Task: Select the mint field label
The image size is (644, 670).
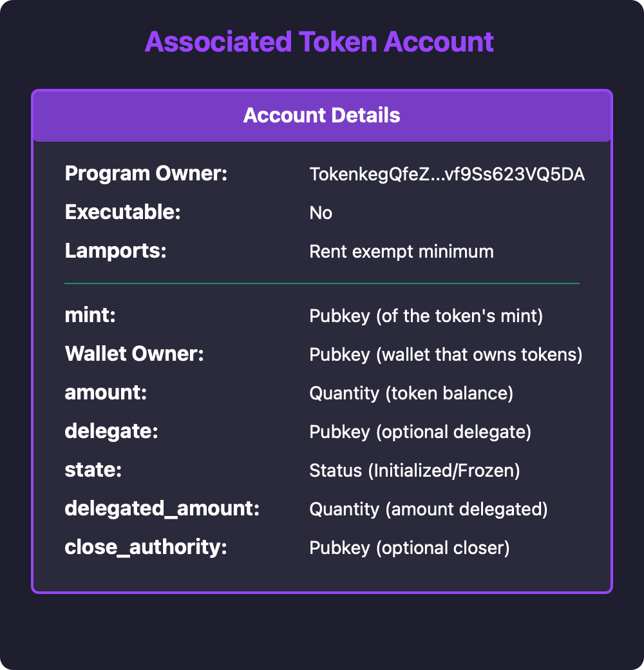Action: coord(91,316)
